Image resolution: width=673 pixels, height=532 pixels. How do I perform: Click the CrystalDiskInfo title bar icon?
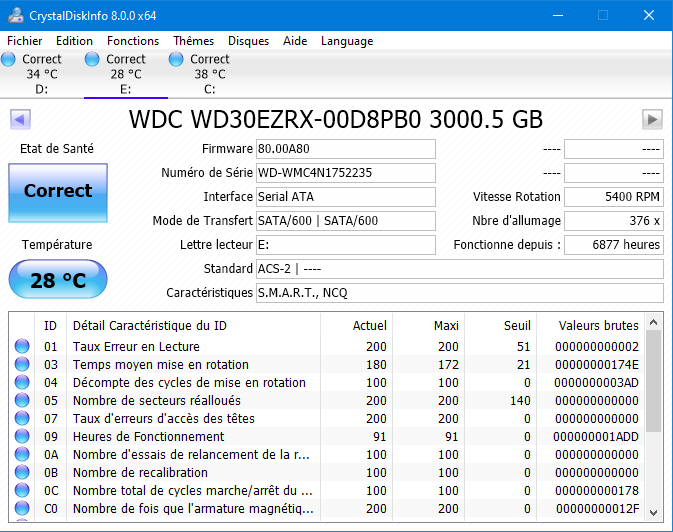click(x=16, y=15)
